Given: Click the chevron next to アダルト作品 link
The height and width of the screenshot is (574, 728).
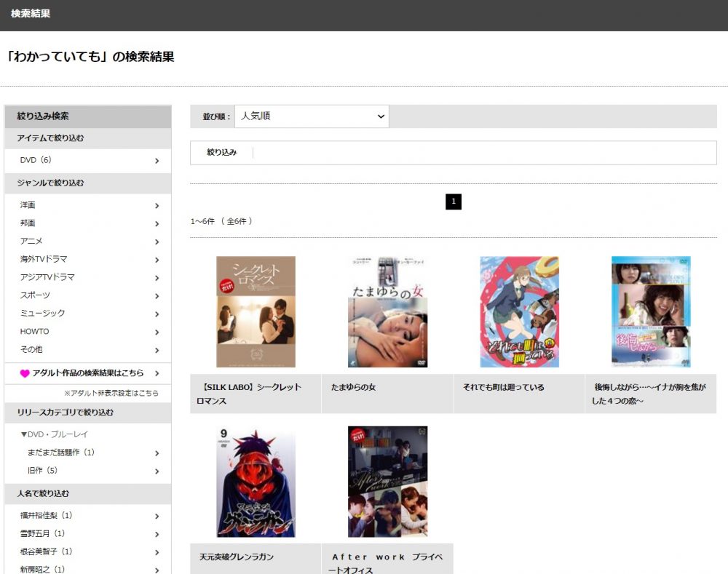Looking at the screenshot, I should click(x=157, y=373).
